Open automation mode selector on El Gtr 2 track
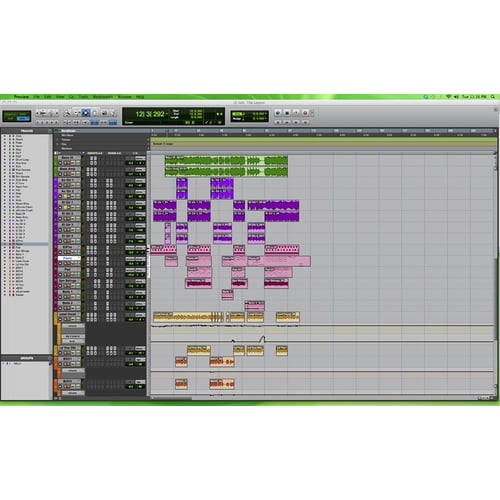The width and height of the screenshot is (500, 500). click(x=78, y=219)
